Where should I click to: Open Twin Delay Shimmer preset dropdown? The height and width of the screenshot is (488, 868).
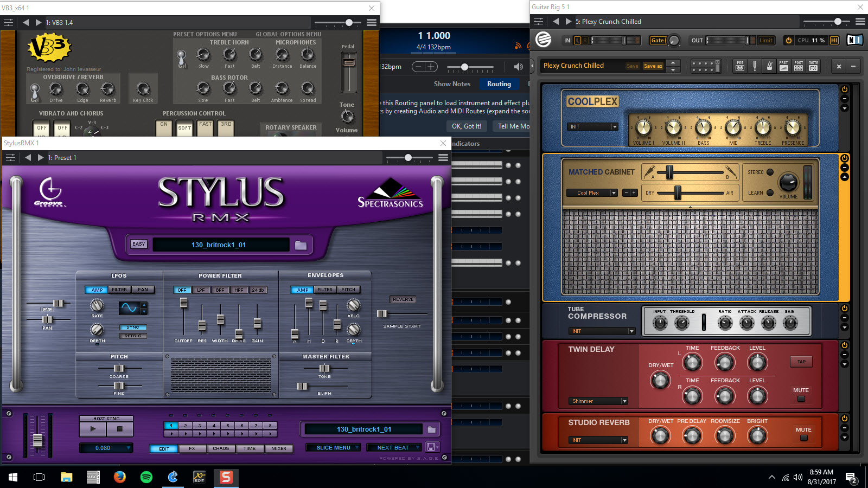[598, 401]
